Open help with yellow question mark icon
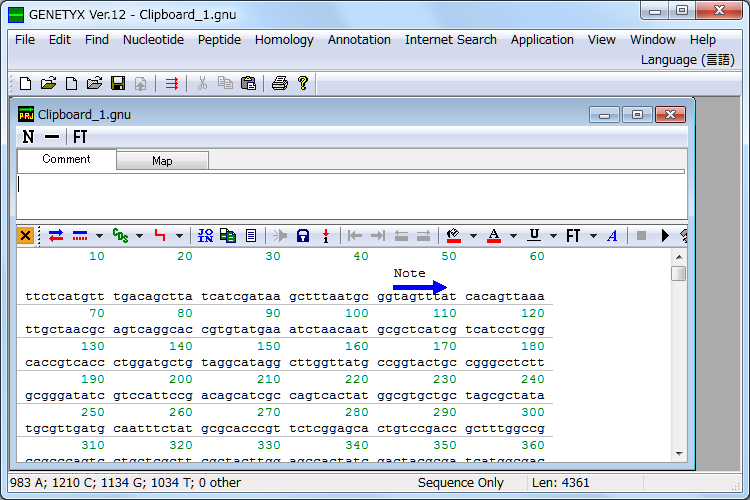This screenshot has width=750, height=500. pos(303,83)
